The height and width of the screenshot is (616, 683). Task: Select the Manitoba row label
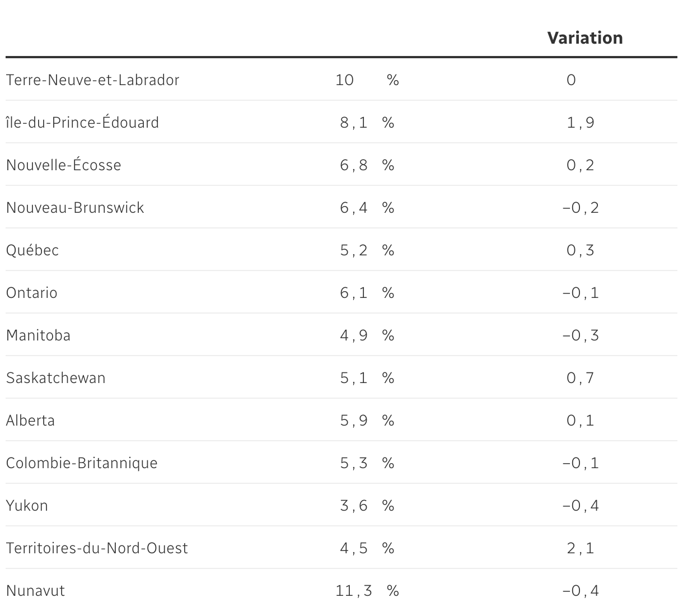(38, 335)
